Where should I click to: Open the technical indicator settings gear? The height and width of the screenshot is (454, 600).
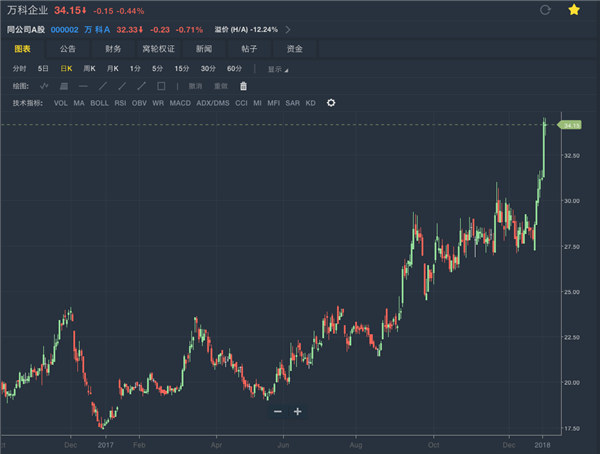331,102
